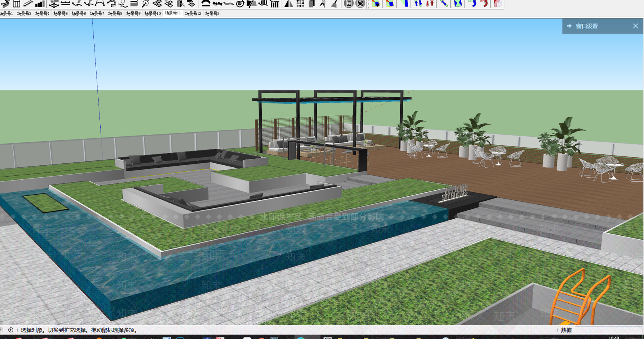644x339 pixels.
Task: Select the broom cleanup icon
Action: [334, 4]
